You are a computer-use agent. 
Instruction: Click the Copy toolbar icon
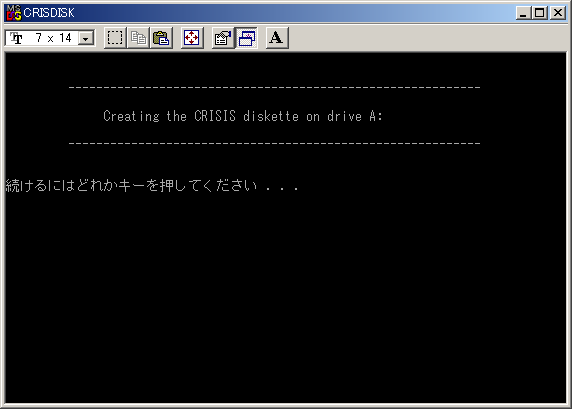(x=138, y=38)
